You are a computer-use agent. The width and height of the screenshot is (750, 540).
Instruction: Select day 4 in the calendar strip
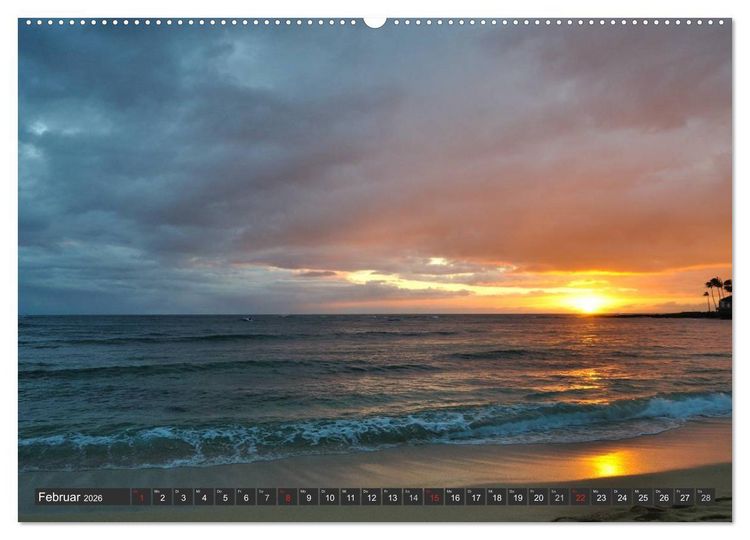click(x=204, y=497)
